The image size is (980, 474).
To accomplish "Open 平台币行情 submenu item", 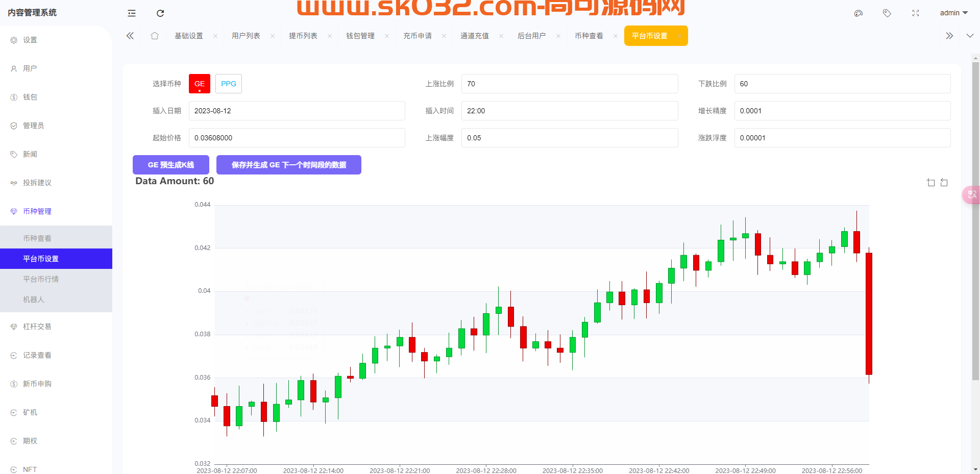I will coord(56,279).
